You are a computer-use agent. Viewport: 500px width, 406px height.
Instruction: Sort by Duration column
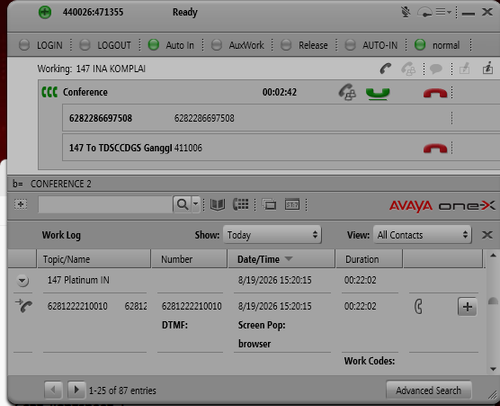[x=369, y=259]
